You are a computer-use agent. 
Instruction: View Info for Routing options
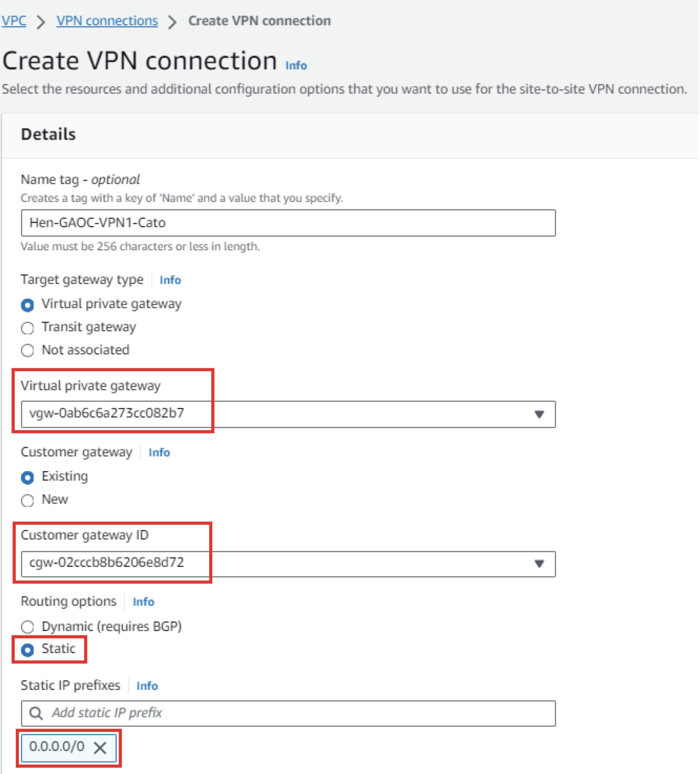(x=143, y=602)
